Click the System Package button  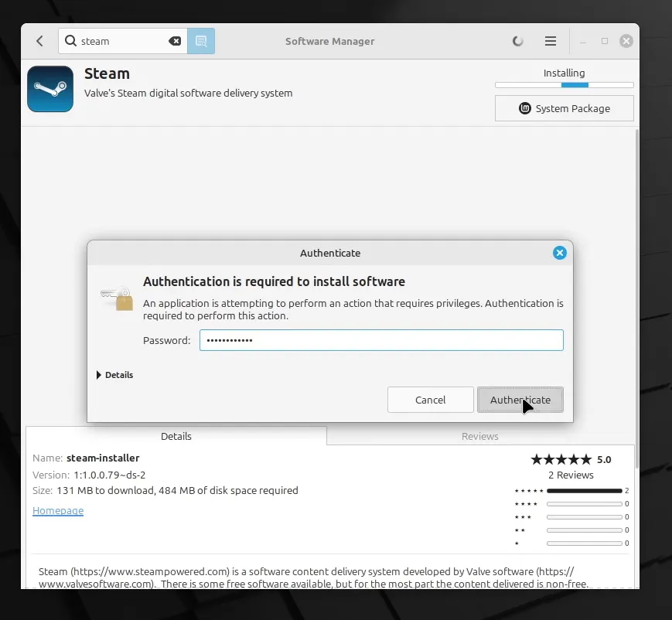[564, 108]
